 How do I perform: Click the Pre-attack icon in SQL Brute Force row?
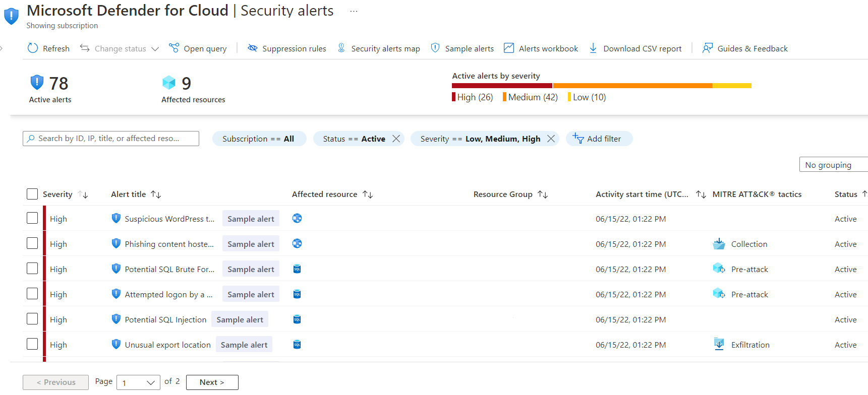pyautogui.click(x=719, y=268)
